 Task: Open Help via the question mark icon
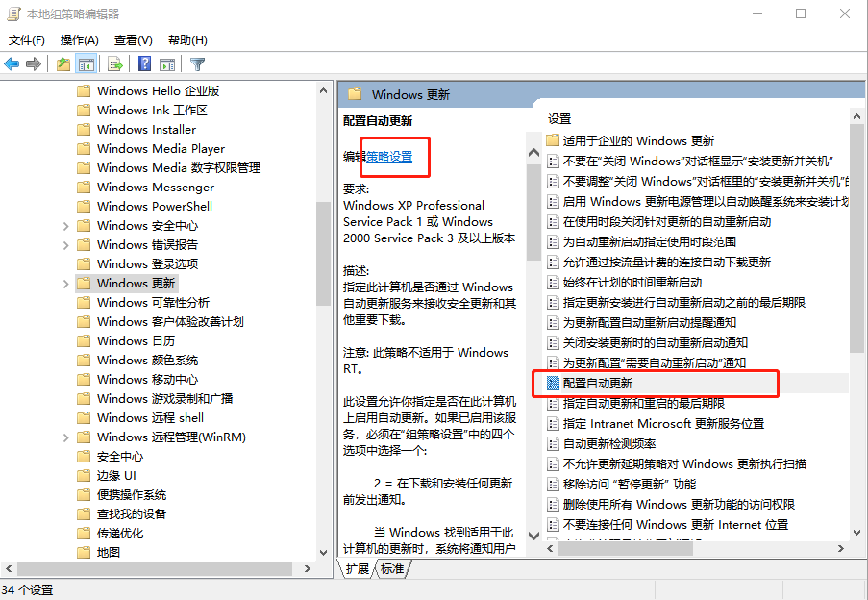pyautogui.click(x=143, y=64)
